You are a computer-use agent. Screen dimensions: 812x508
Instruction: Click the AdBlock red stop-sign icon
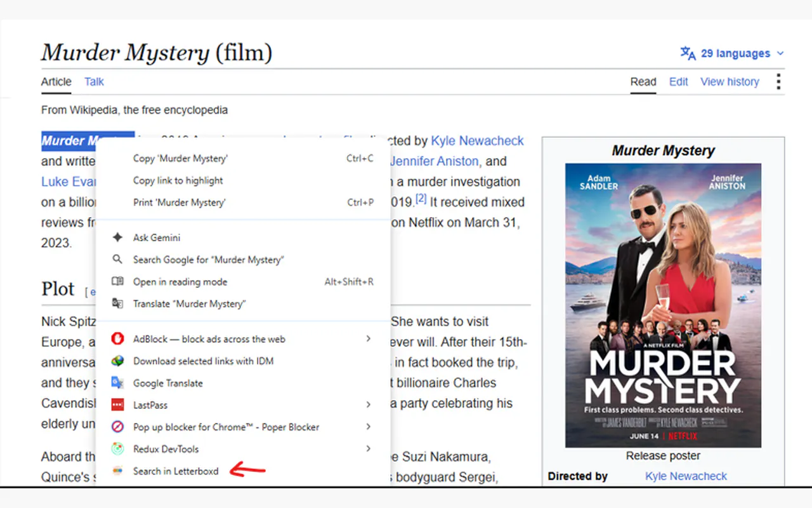pos(117,339)
